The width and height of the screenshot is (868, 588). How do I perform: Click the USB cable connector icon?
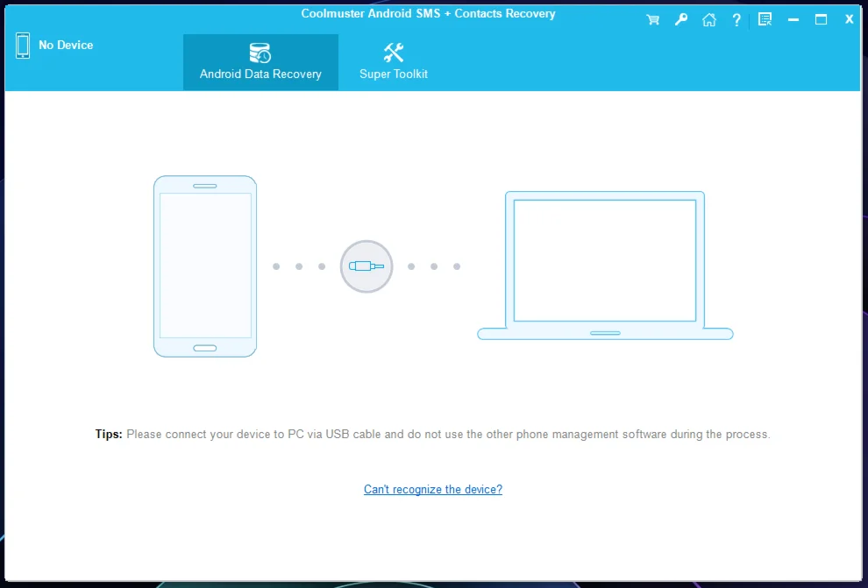coord(366,266)
